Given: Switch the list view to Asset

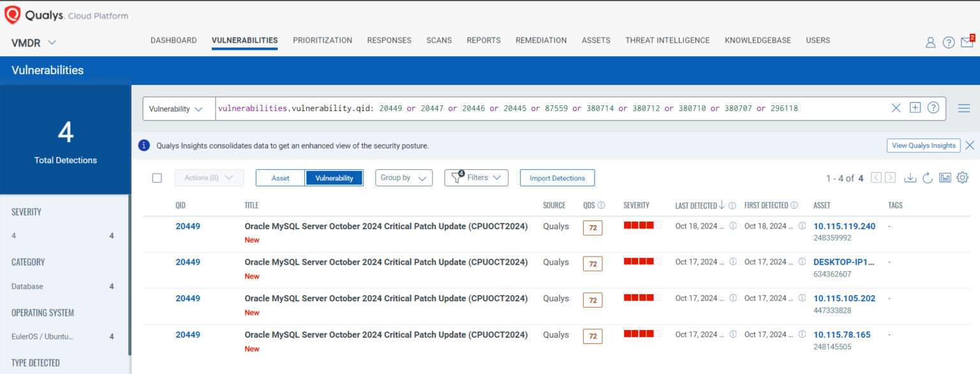Looking at the screenshot, I should 280,178.
